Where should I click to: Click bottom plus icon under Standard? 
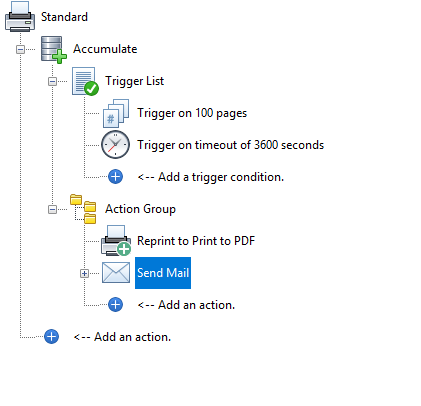click(51, 337)
